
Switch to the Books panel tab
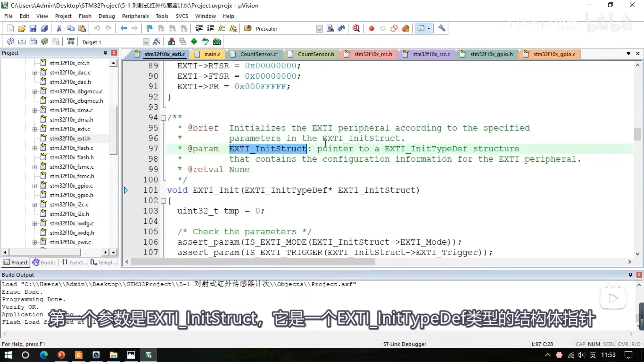(44, 262)
